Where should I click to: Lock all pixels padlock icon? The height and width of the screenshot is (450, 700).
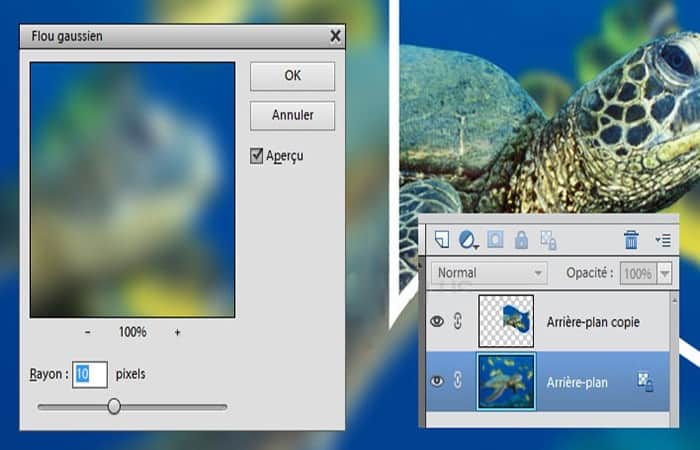coord(521,240)
